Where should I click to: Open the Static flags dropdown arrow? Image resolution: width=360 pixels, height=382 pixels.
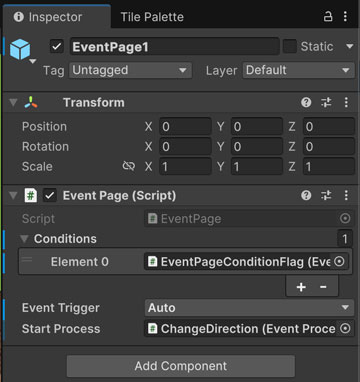point(349,46)
